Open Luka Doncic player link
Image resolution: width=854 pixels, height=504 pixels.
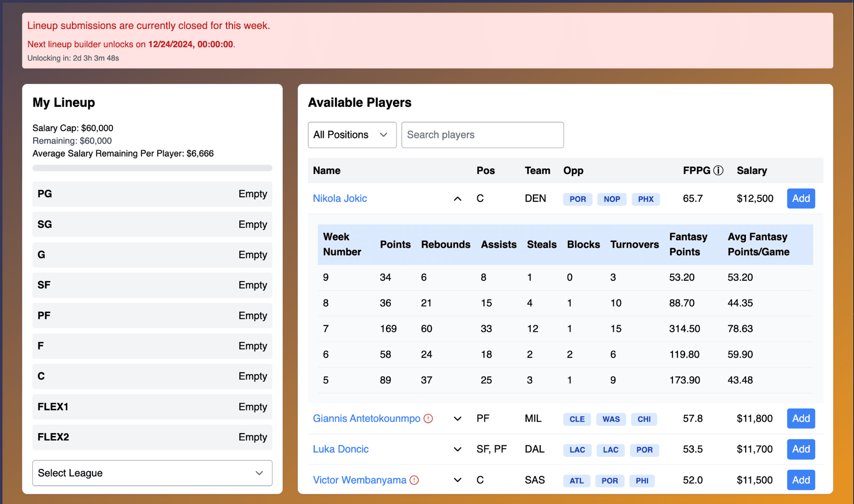click(341, 449)
